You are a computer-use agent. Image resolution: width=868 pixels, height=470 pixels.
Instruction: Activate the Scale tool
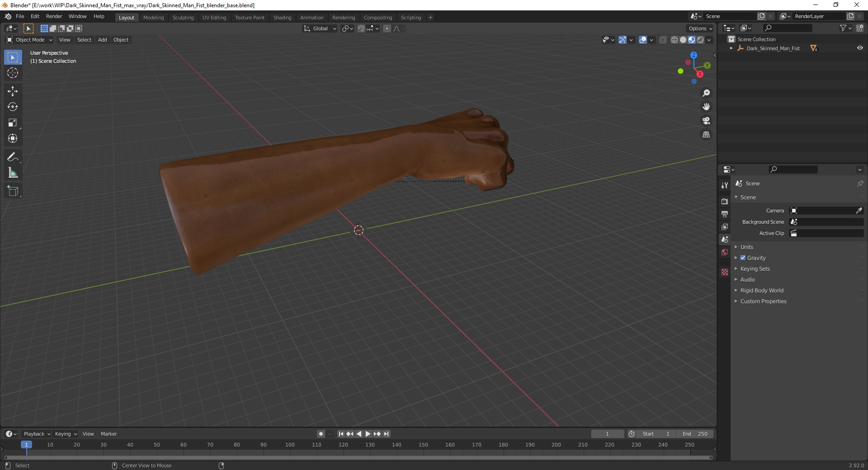(13, 123)
